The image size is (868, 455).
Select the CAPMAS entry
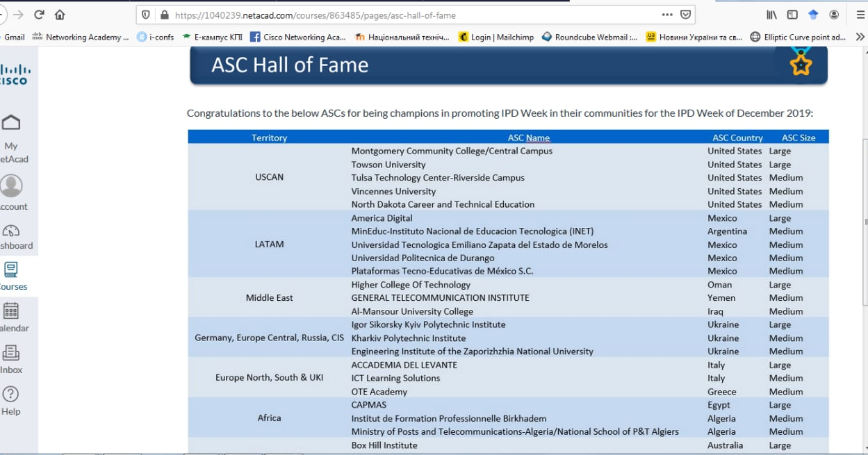tap(368, 405)
